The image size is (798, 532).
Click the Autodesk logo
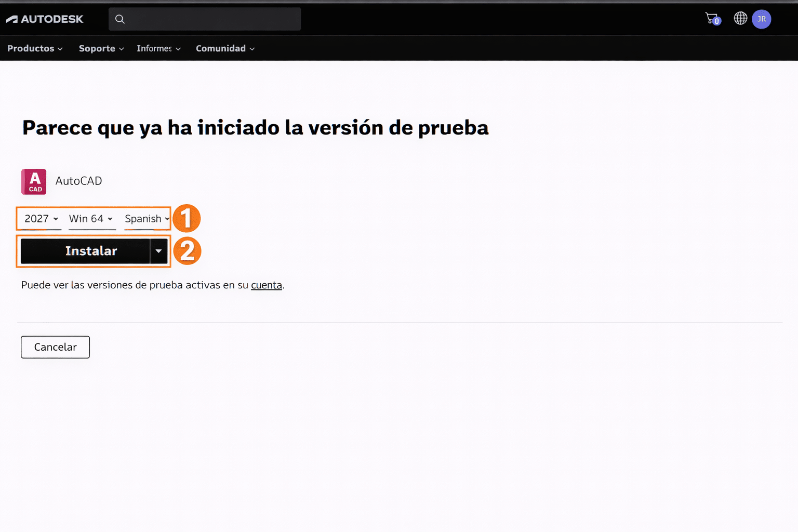(x=44, y=19)
